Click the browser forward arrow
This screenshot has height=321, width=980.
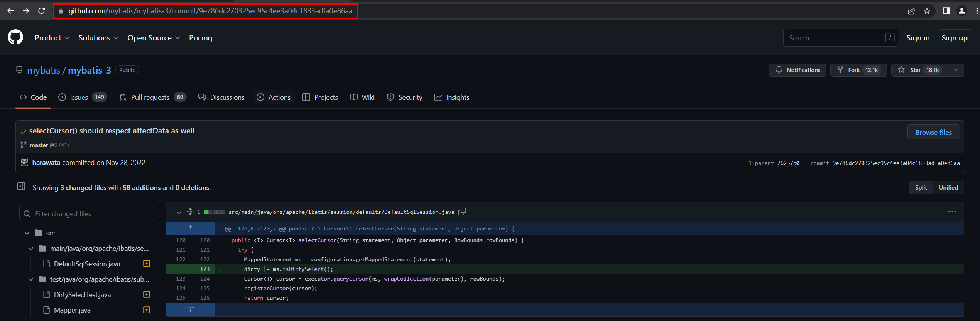(26, 11)
